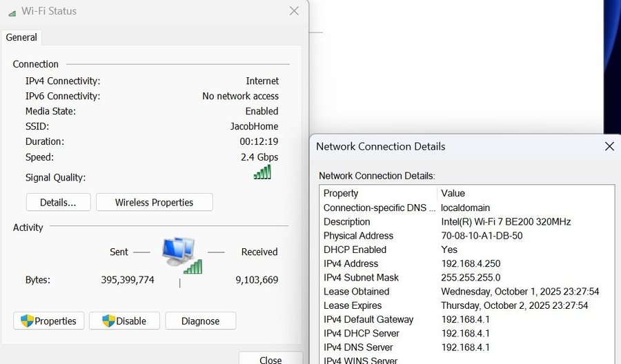Close the Network Connection Details dialog

point(609,146)
